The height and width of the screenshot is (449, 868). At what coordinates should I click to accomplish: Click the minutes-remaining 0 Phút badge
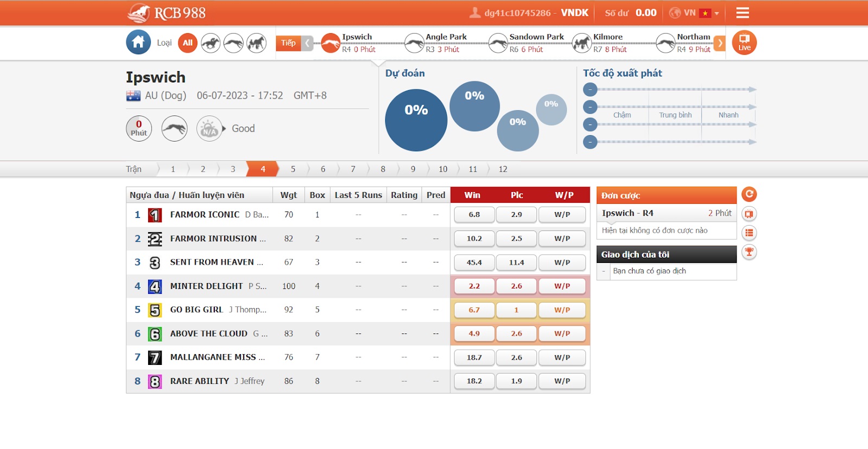click(x=139, y=129)
